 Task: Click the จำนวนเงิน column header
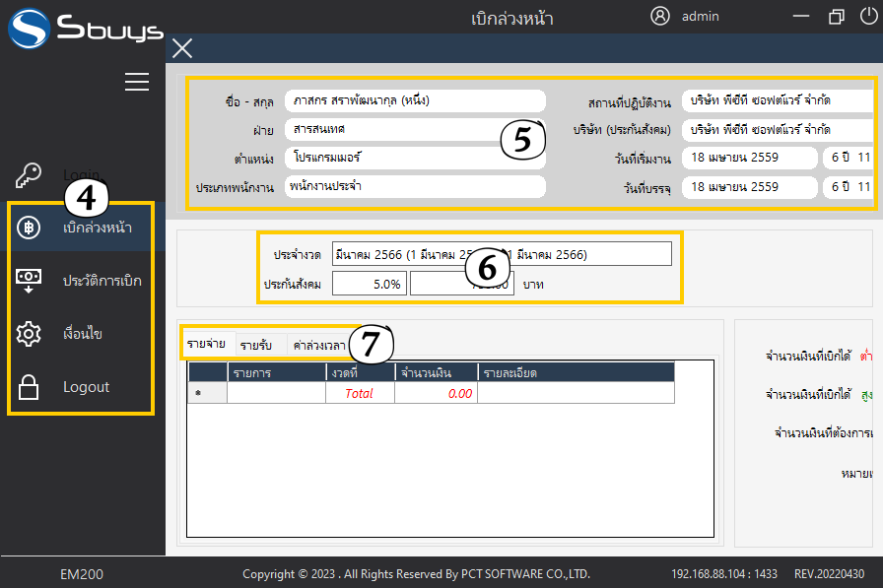pyautogui.click(x=436, y=372)
